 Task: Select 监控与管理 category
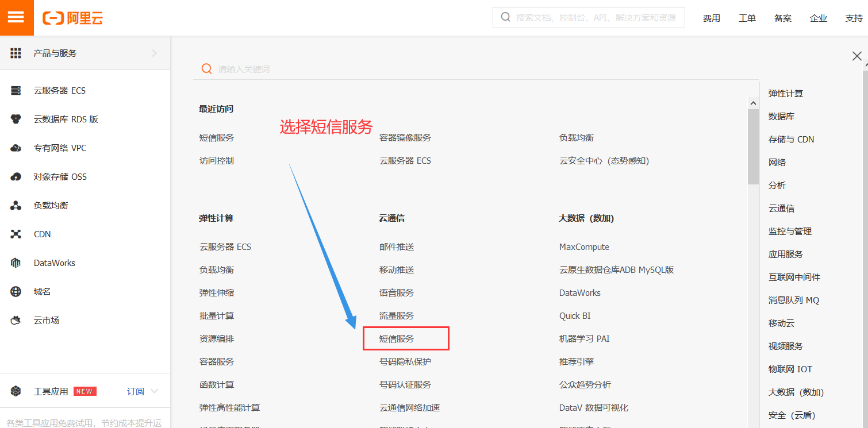tap(790, 231)
